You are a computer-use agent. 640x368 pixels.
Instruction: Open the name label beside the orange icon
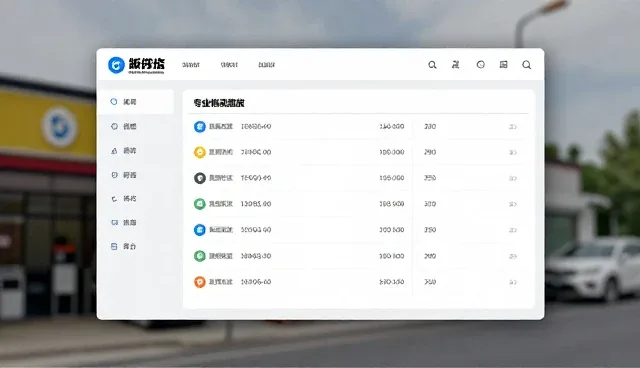click(221, 282)
